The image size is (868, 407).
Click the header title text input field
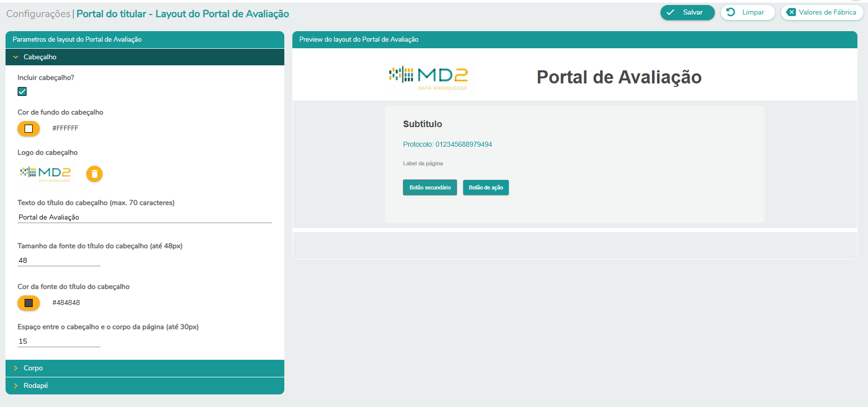coord(144,217)
